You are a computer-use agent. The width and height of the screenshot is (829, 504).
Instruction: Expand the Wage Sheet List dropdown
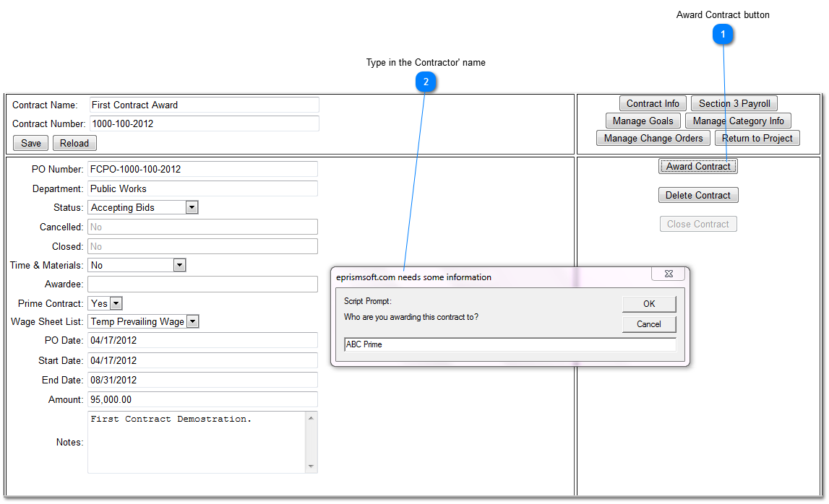[192, 322]
